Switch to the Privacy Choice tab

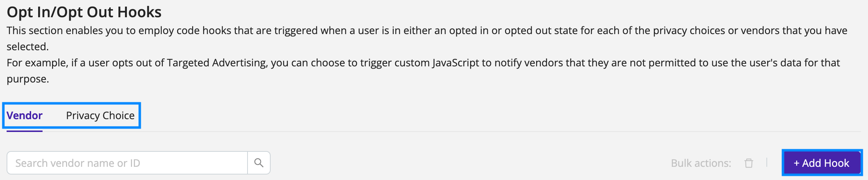point(100,115)
